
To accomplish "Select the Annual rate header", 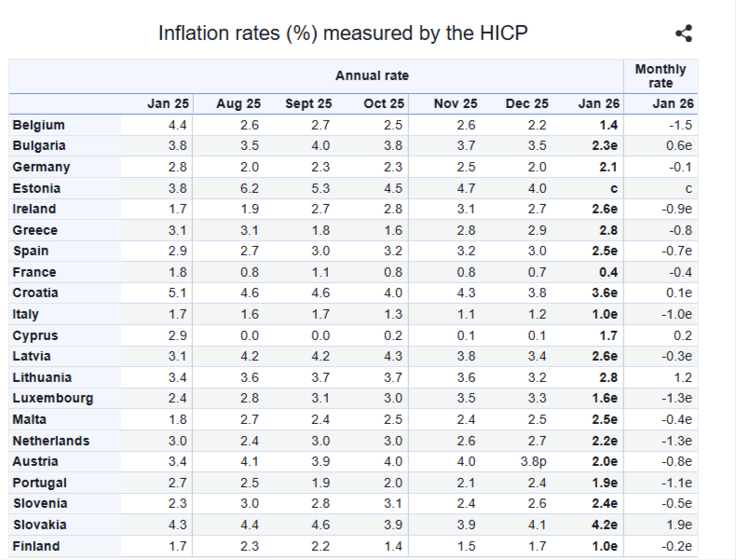I will pyautogui.click(x=372, y=75).
